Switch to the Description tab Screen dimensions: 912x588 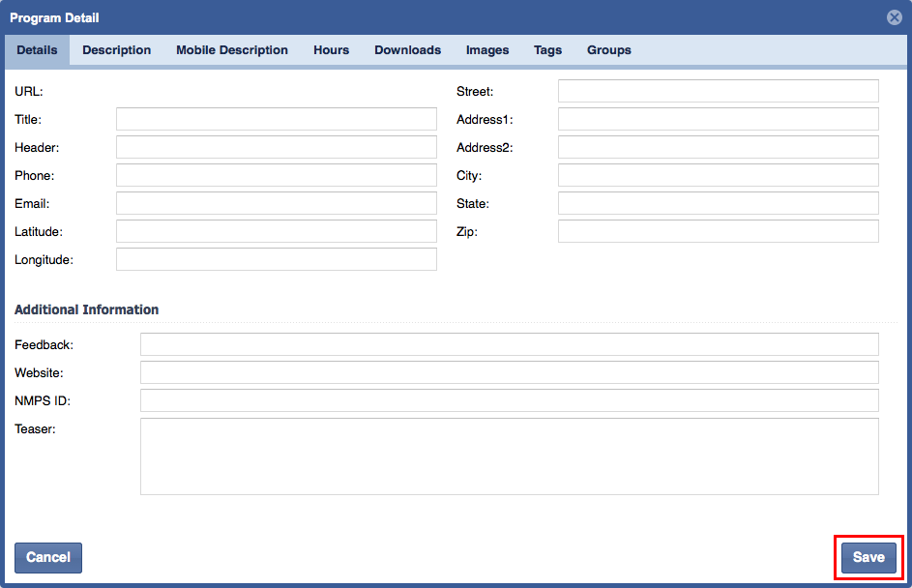116,50
